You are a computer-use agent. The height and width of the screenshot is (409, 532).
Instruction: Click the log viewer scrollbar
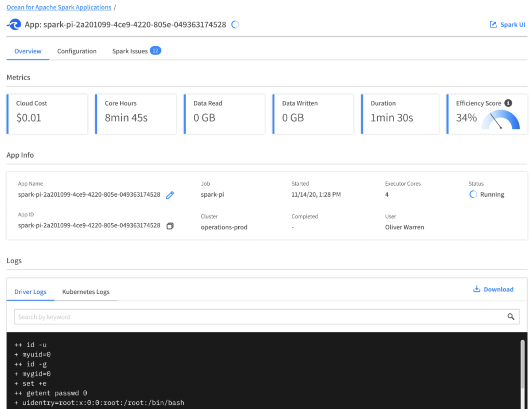pos(522,365)
